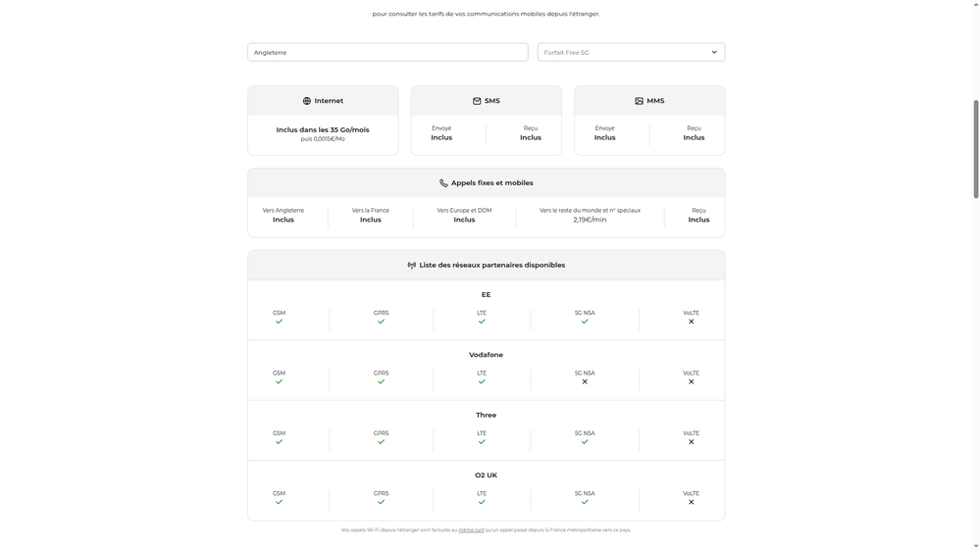The image size is (980, 551).
Task: Click the SMS envelope icon
Action: coord(477,101)
